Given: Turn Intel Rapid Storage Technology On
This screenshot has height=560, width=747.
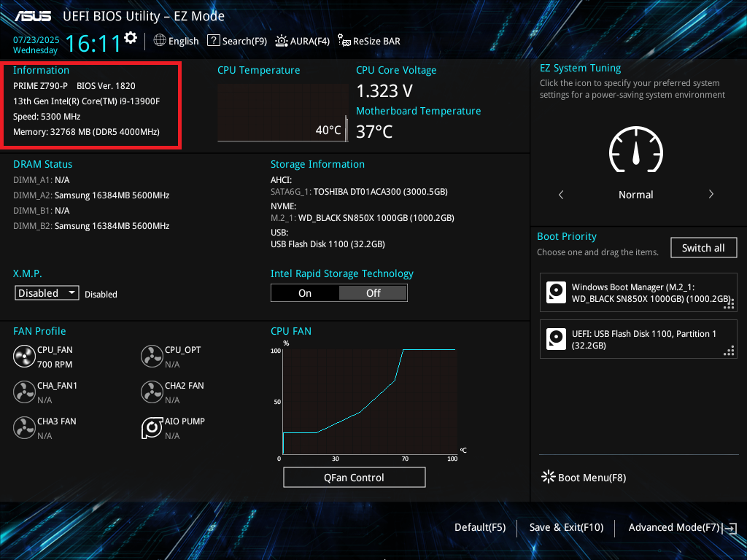Looking at the screenshot, I should pos(305,293).
